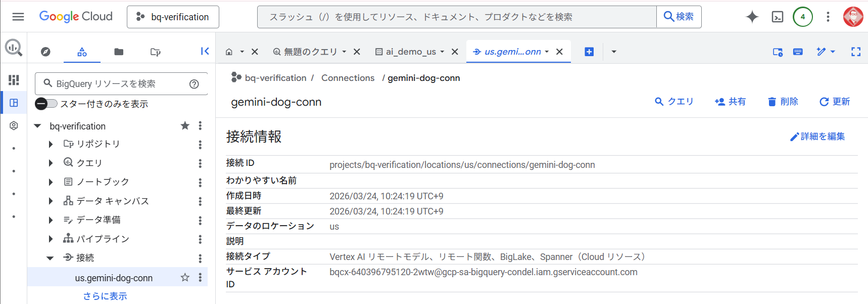Open notifications badge showing 4
This screenshot has width=868, height=304.
tap(803, 17)
